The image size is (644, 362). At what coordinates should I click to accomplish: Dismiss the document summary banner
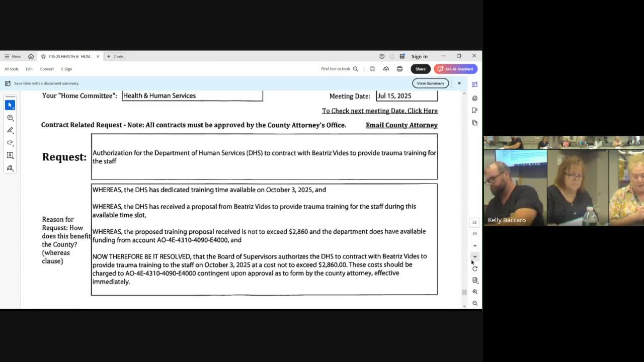[459, 83]
